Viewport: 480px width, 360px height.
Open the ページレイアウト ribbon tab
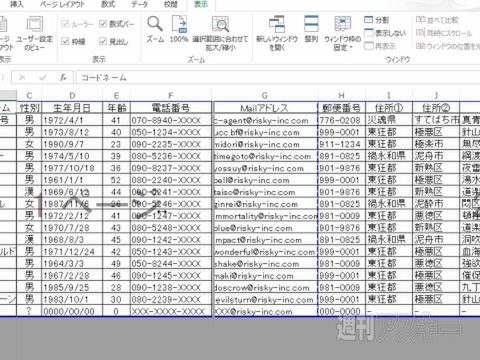point(62,4)
